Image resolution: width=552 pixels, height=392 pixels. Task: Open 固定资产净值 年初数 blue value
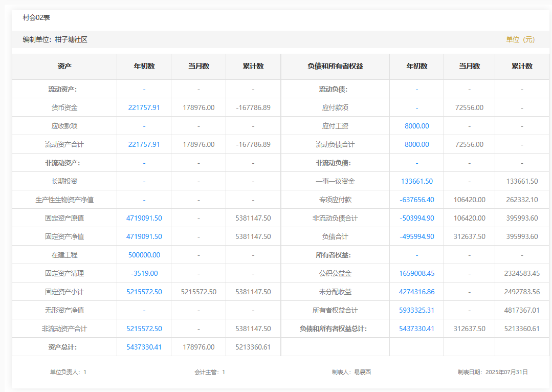pyautogui.click(x=144, y=236)
